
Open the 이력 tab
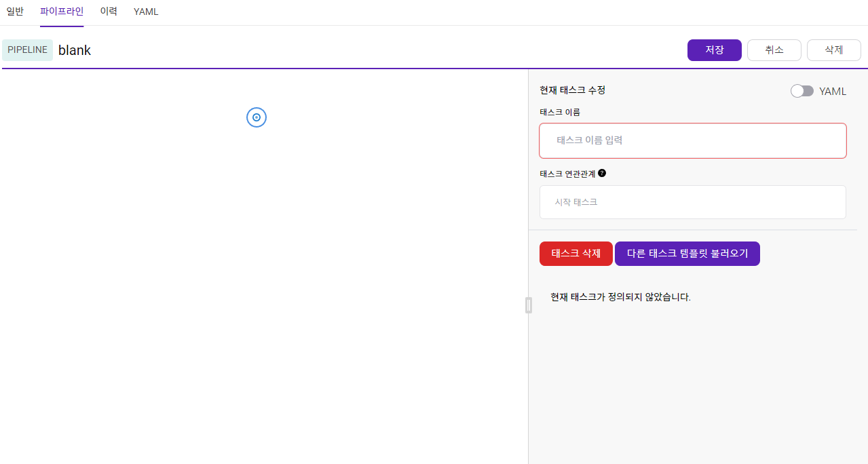coord(109,12)
